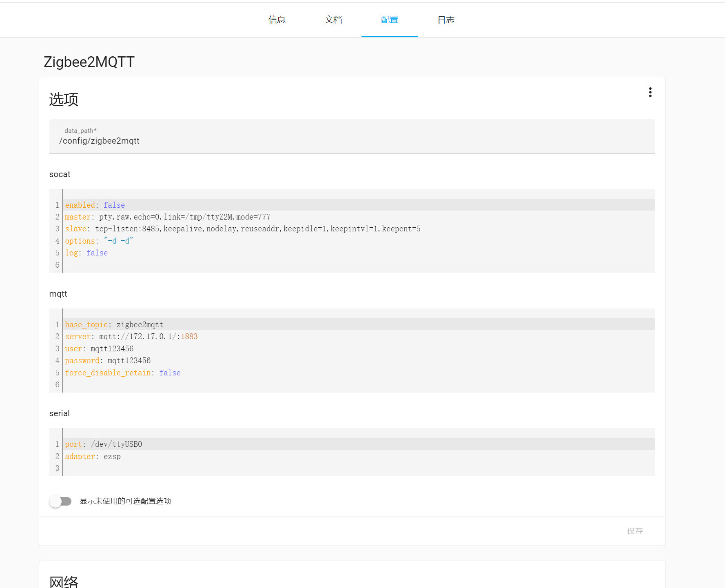Focus the data_path input field
This screenshot has width=725, height=588.
click(x=352, y=136)
